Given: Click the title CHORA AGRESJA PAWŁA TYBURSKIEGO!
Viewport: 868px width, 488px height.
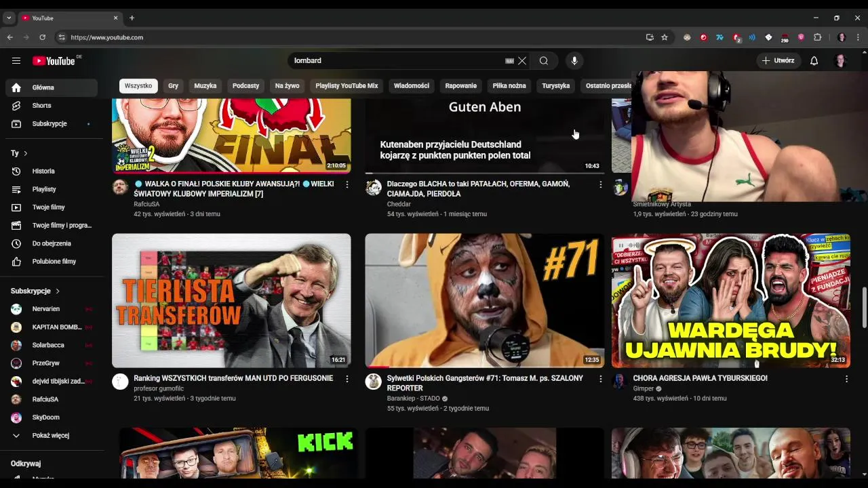Looking at the screenshot, I should (x=701, y=378).
